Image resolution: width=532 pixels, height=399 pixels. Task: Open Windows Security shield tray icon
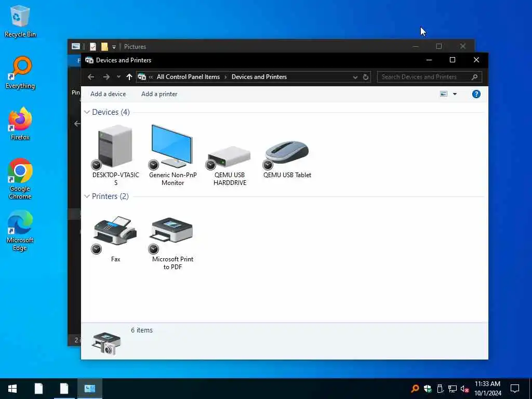click(x=428, y=389)
